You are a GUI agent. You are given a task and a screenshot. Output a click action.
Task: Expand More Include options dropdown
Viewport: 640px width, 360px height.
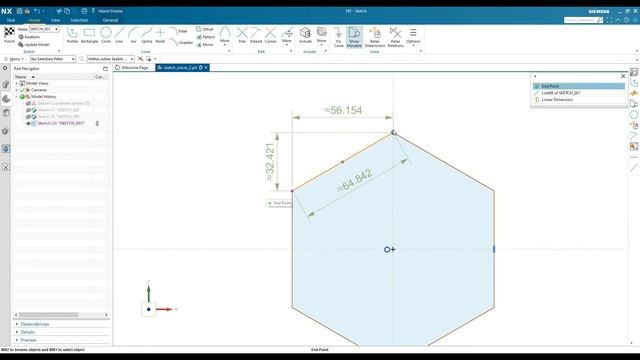point(321,36)
